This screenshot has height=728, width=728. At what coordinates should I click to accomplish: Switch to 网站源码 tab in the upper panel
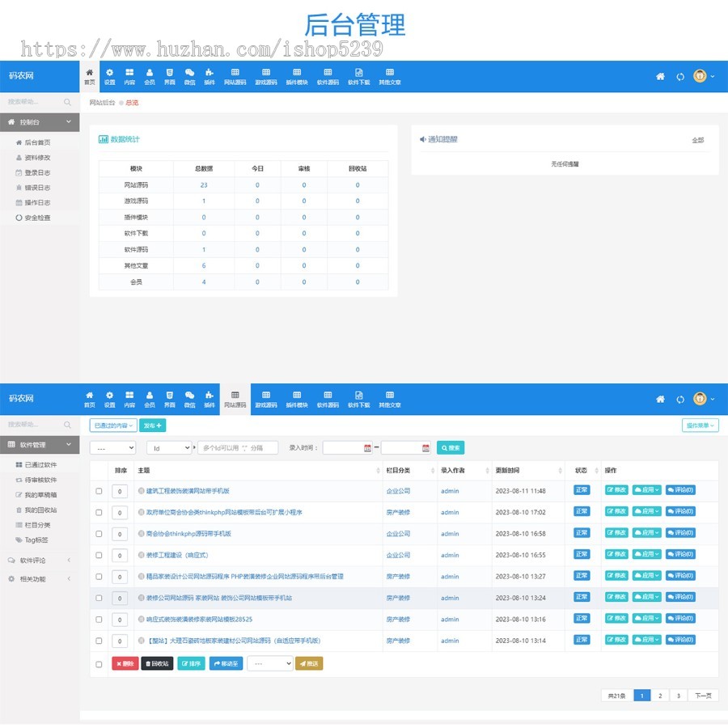[x=235, y=77]
